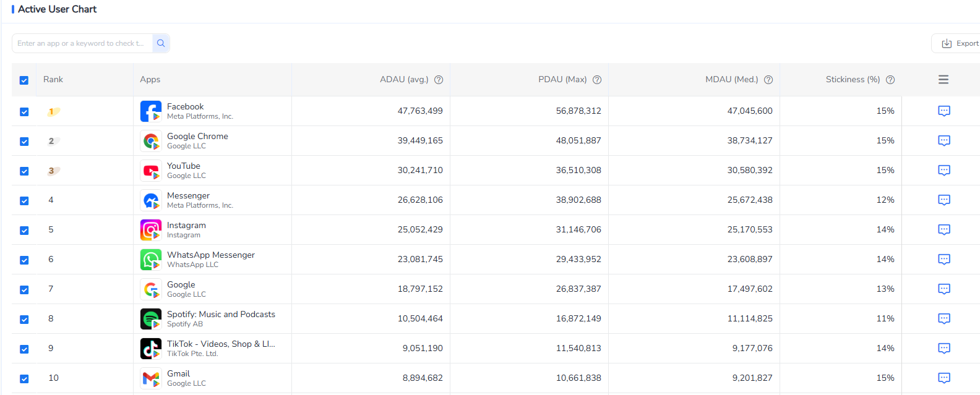
Task: Click the MDAU (Med.) help icon
Action: (x=768, y=80)
